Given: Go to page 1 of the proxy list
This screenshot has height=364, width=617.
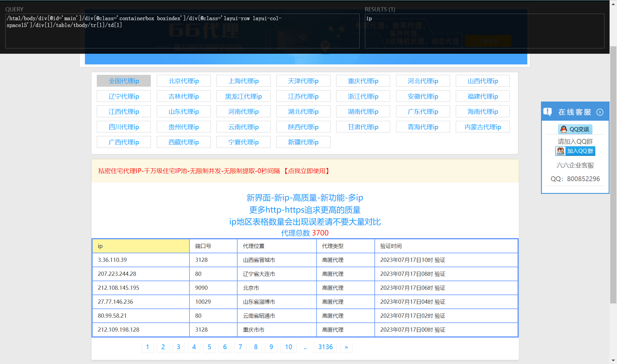Looking at the screenshot, I should (x=148, y=347).
